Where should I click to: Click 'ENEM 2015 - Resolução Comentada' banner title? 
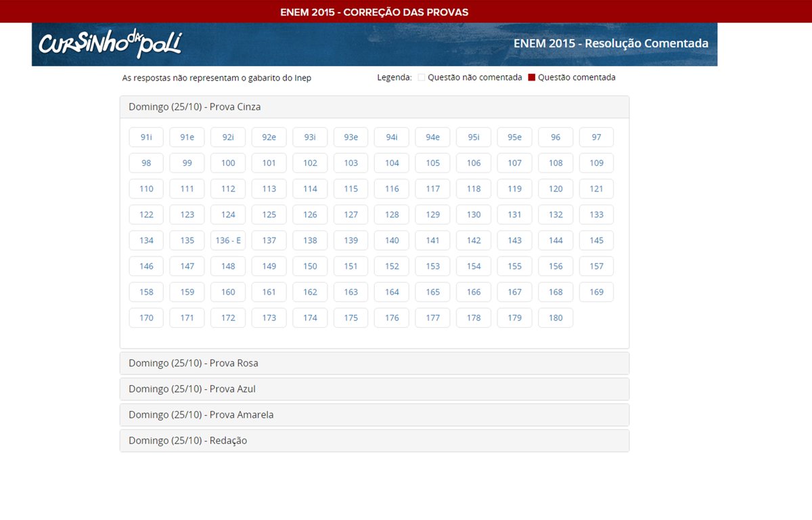611,43
